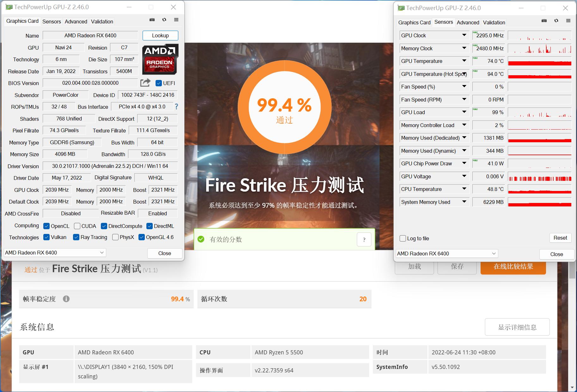
Task: Open the hamburger menu in left GPU-Z window
Action: [x=176, y=20]
